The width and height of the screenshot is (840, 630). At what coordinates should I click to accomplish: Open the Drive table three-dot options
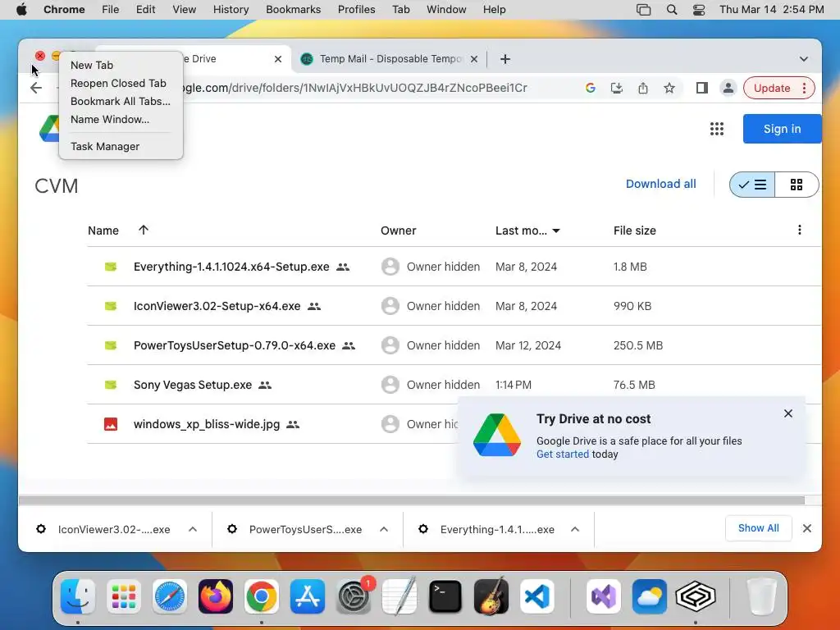pyautogui.click(x=799, y=230)
